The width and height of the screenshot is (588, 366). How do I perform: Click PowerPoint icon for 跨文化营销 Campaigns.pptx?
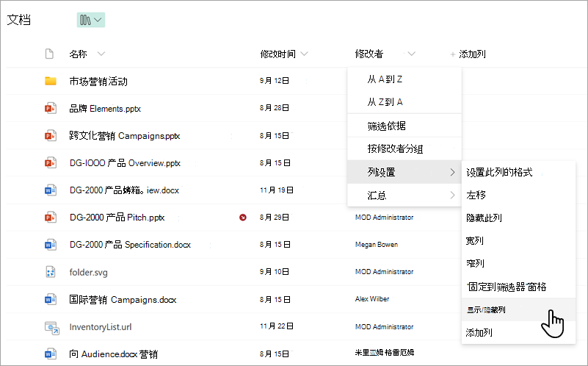click(51, 135)
